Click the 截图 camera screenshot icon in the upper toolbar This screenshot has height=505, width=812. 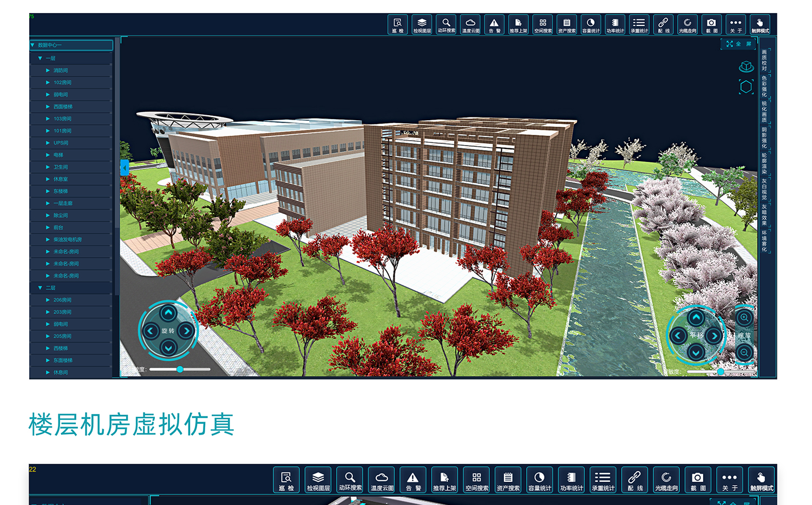[x=711, y=25]
